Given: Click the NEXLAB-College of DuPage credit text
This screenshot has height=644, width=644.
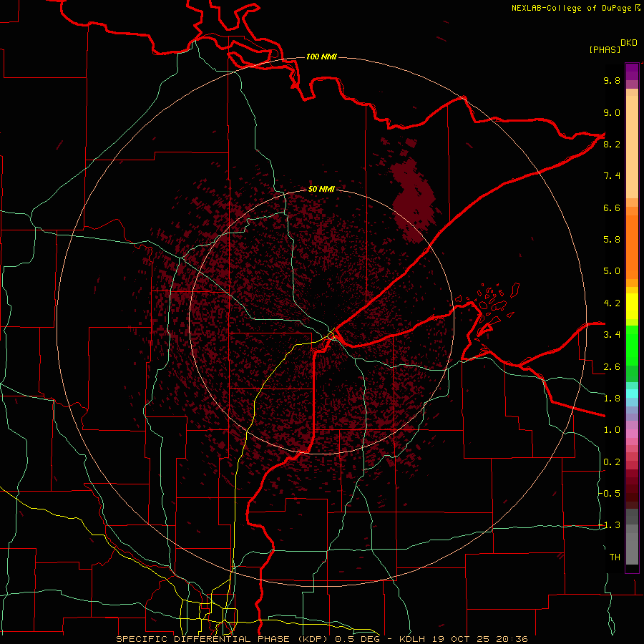Looking at the screenshot, I should click(572, 8).
